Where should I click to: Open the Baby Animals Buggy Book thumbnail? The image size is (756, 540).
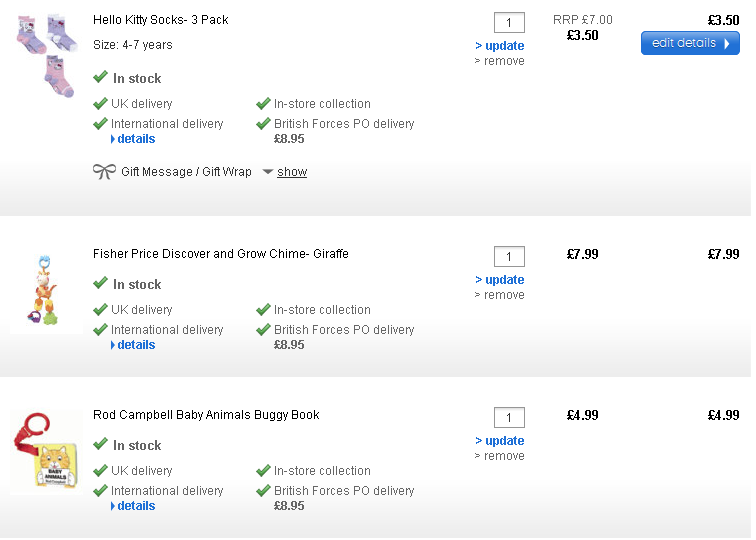(x=44, y=452)
